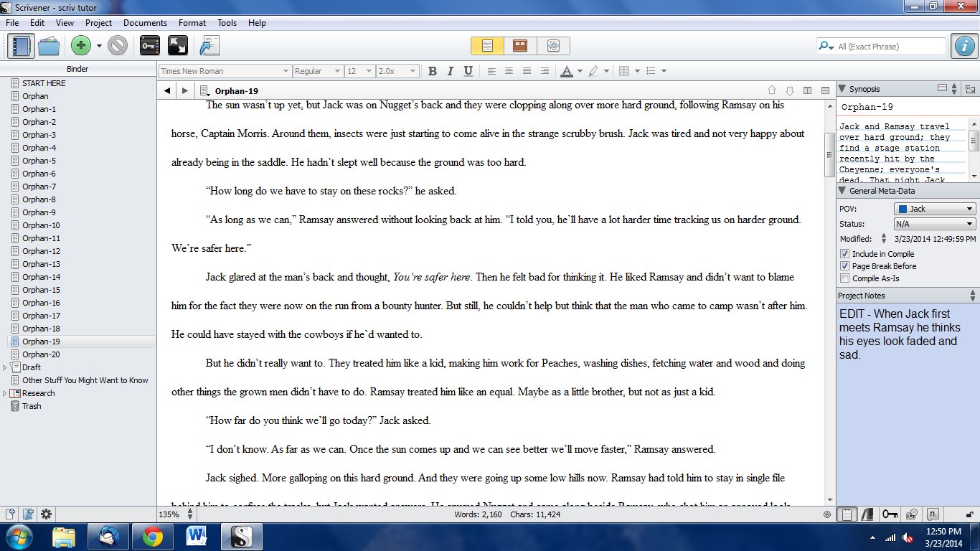Disable Page Break Before checkbox
The height and width of the screenshot is (551, 980).
[844, 266]
